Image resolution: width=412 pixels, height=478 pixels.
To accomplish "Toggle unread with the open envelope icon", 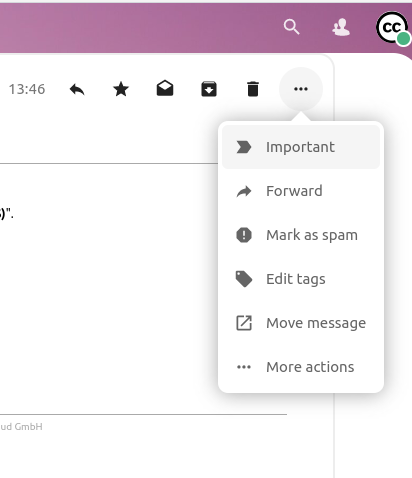I will pyautogui.click(x=165, y=89).
